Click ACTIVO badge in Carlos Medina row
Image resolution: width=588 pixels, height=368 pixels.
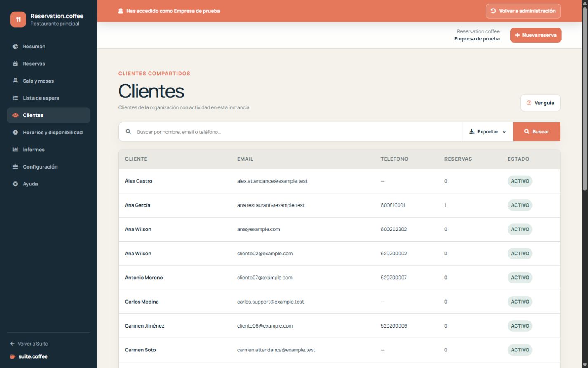pos(520,302)
